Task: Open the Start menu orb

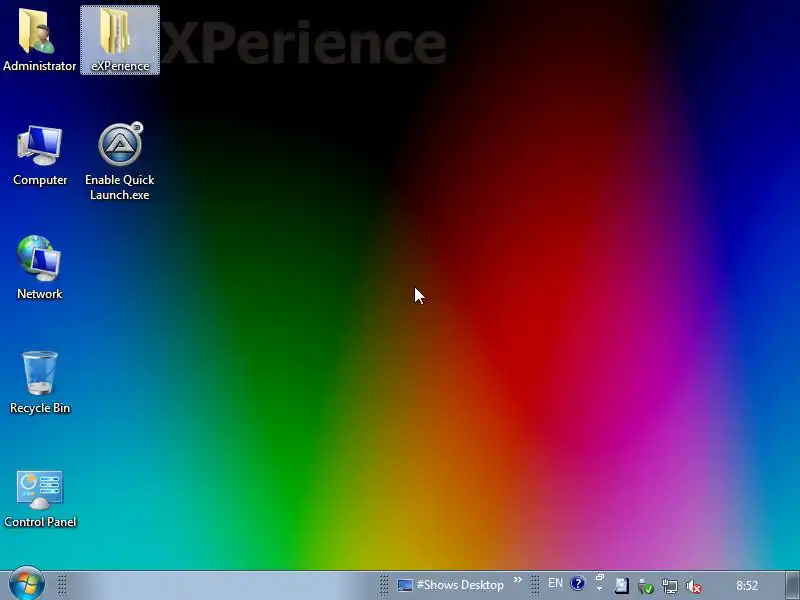Action: pyautogui.click(x=27, y=584)
